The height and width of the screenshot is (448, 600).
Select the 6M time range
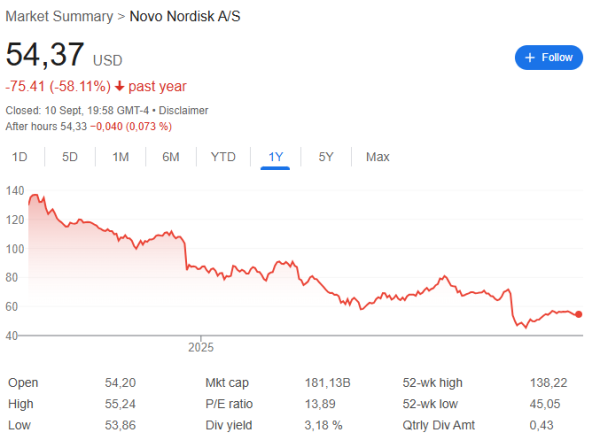point(171,157)
